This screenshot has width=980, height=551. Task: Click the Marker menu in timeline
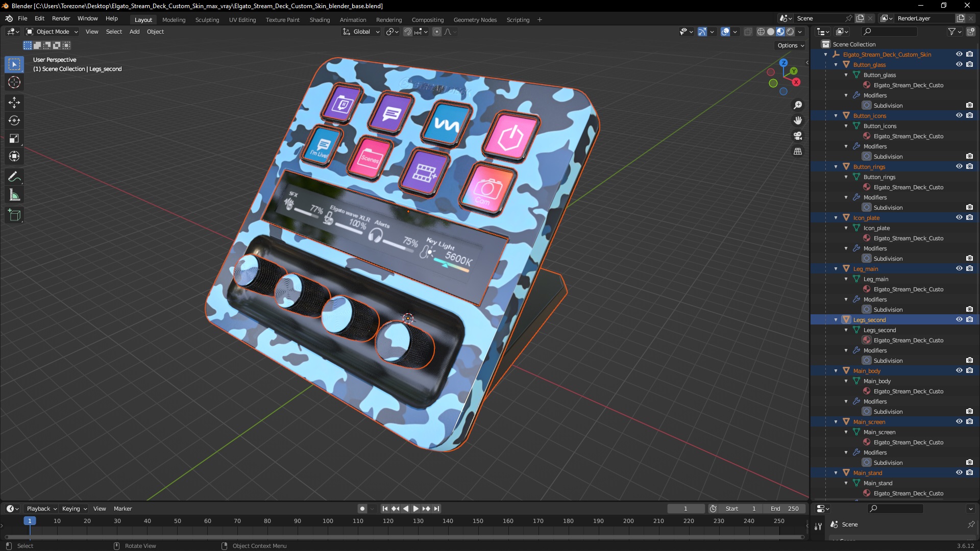(122, 509)
